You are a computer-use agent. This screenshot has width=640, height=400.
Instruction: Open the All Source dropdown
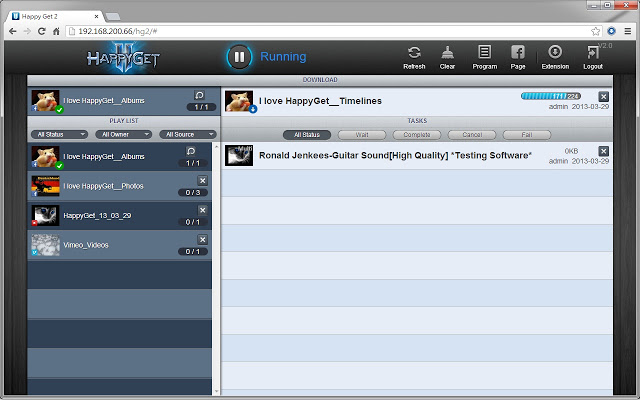[x=188, y=134]
